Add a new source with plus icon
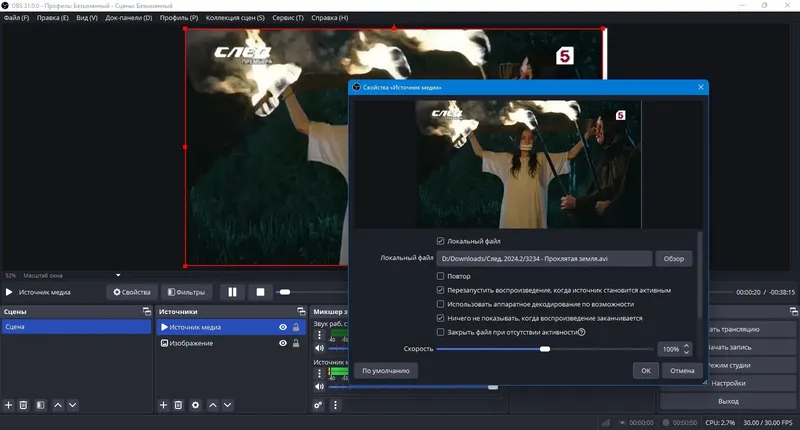This screenshot has width=800, height=430. click(x=163, y=405)
